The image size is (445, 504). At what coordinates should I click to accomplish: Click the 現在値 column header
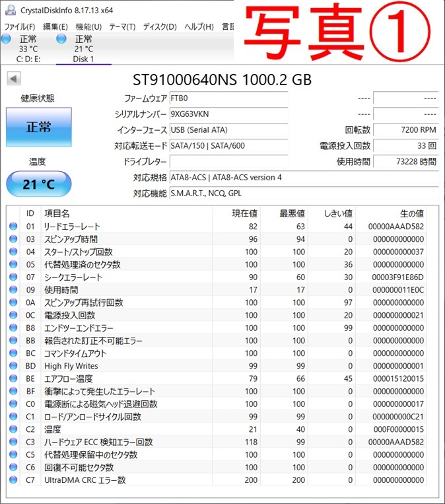coord(236,213)
